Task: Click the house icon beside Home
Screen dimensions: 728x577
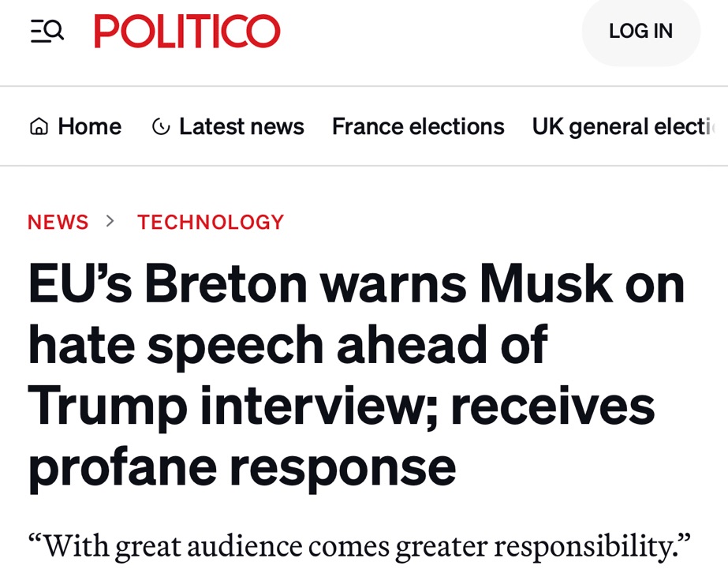Action: pyautogui.click(x=39, y=126)
